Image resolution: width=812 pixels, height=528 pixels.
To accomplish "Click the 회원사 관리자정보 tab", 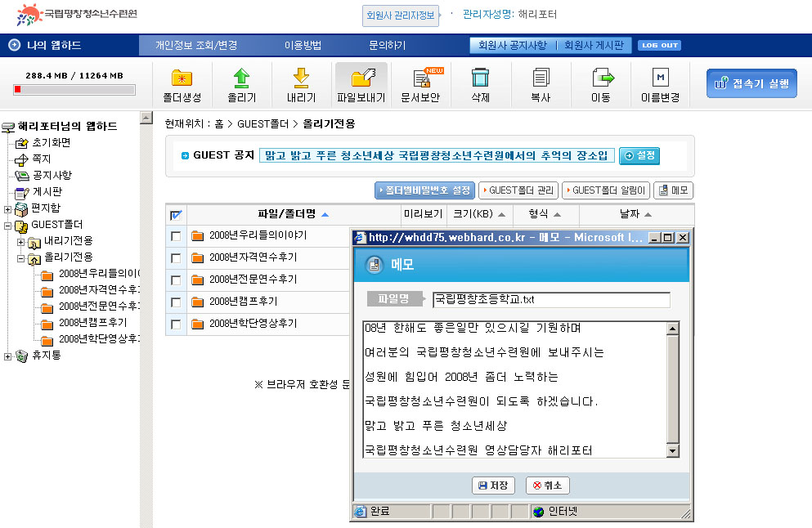I will (401, 16).
